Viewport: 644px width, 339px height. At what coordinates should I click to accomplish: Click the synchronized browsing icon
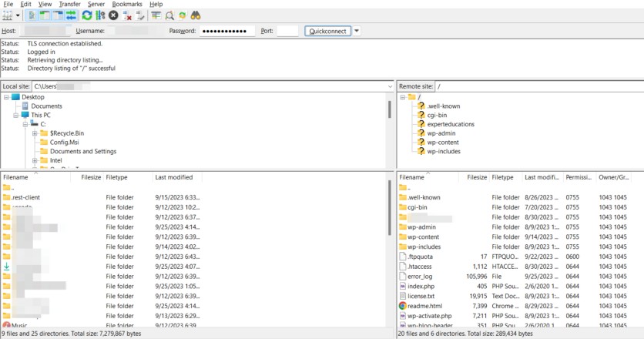coord(183,15)
